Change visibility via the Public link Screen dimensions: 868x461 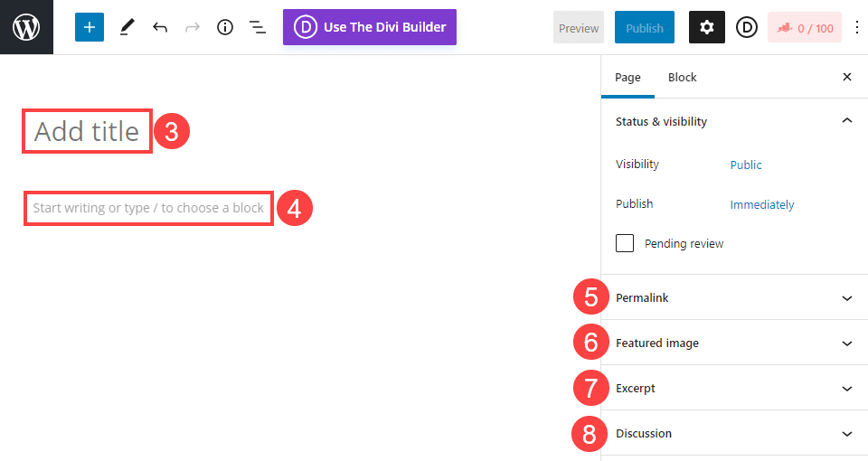tap(746, 165)
